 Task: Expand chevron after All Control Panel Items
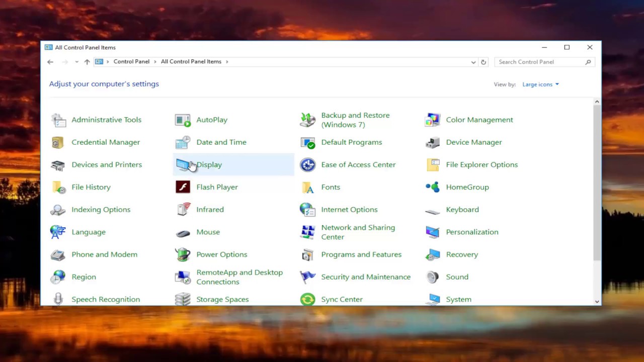pyautogui.click(x=227, y=61)
